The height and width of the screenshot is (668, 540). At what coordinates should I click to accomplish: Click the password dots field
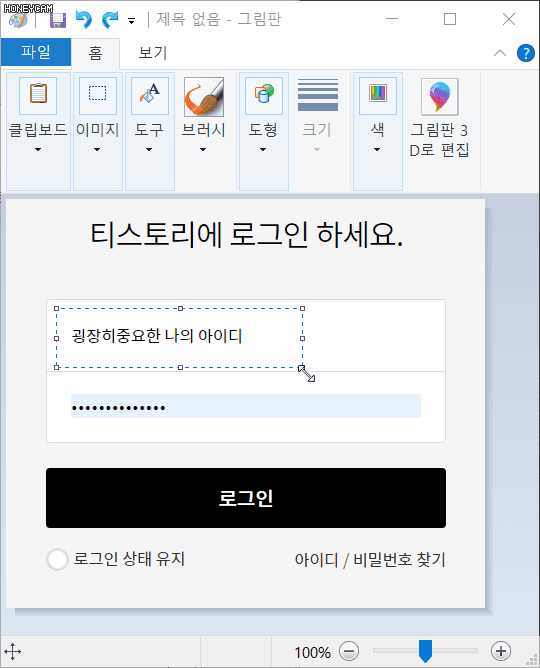(x=246, y=406)
